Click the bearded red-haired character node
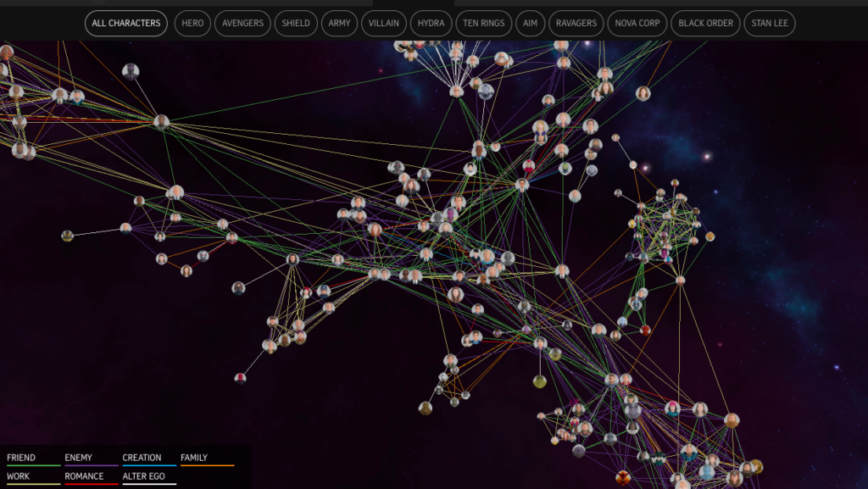The width and height of the screenshot is (868, 489). pyautogui.click(x=732, y=420)
